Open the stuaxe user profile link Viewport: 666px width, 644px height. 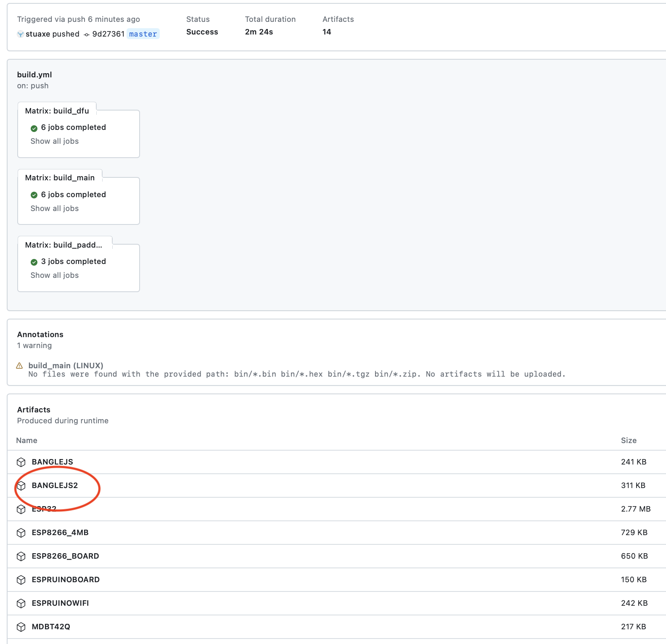[39, 34]
